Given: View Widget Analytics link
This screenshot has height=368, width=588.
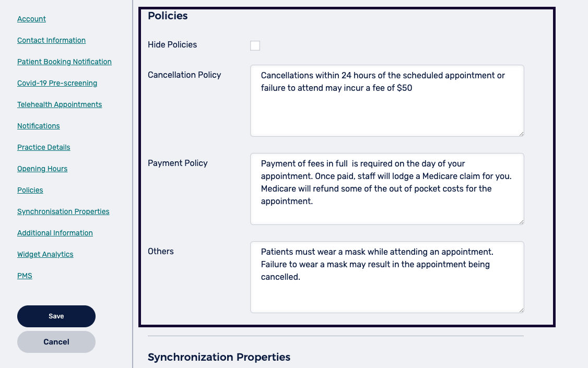Looking at the screenshot, I should point(45,254).
